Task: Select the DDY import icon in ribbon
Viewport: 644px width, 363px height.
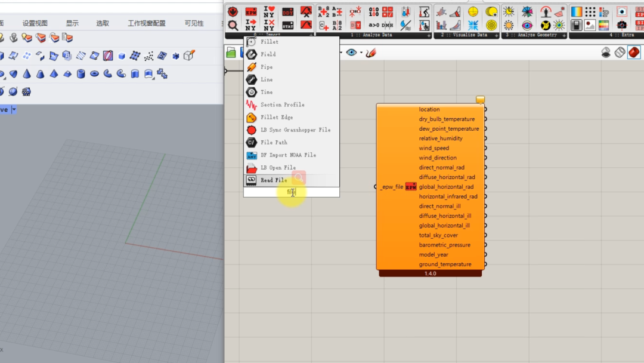Action: coord(287,11)
